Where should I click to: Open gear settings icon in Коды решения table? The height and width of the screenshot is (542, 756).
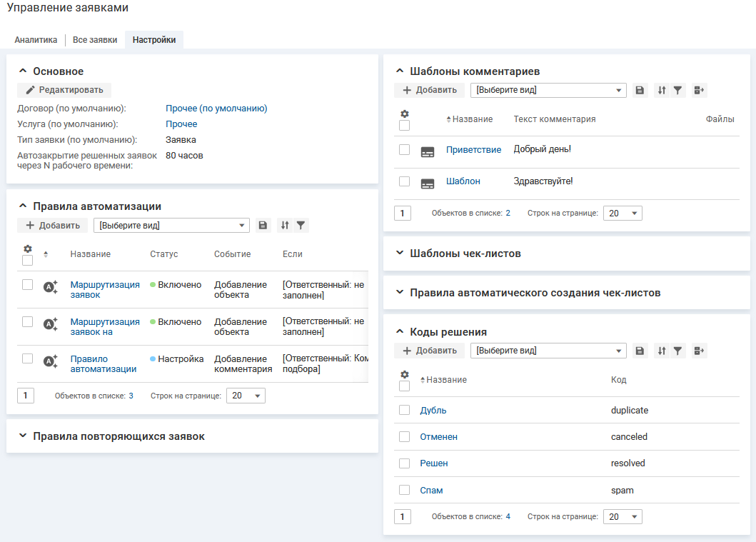(x=405, y=375)
